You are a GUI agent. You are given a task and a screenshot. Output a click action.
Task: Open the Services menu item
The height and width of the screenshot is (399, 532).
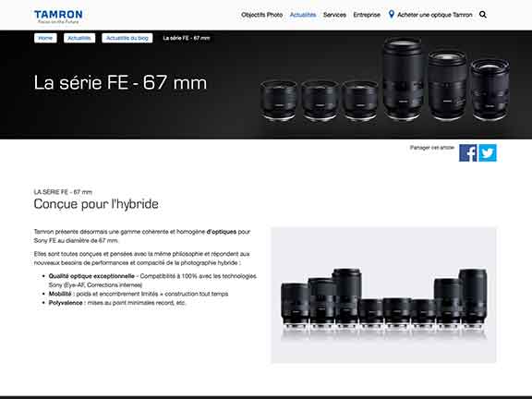[334, 15]
